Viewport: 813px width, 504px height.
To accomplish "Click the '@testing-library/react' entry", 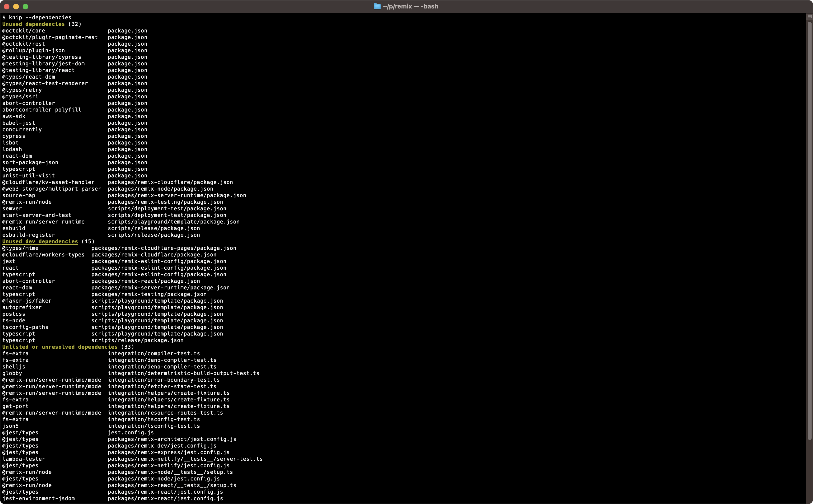I will click(x=38, y=70).
